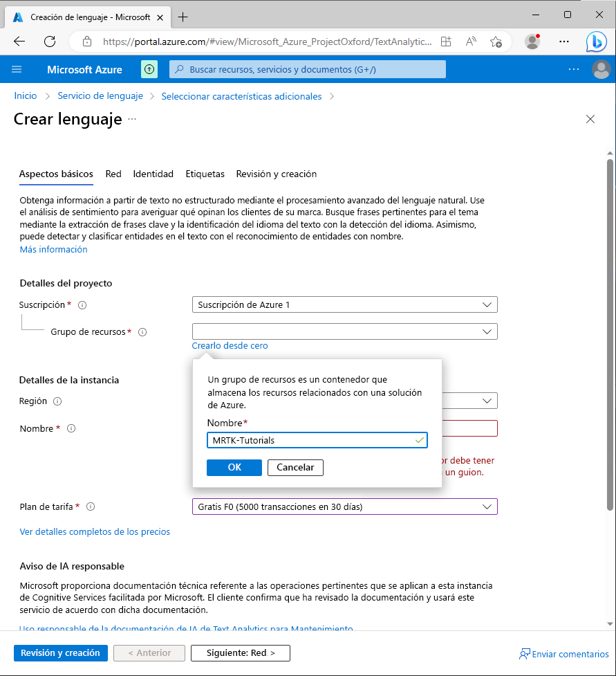The image size is (616, 676).
Task: Open the browser profile avatar
Action: (532, 42)
